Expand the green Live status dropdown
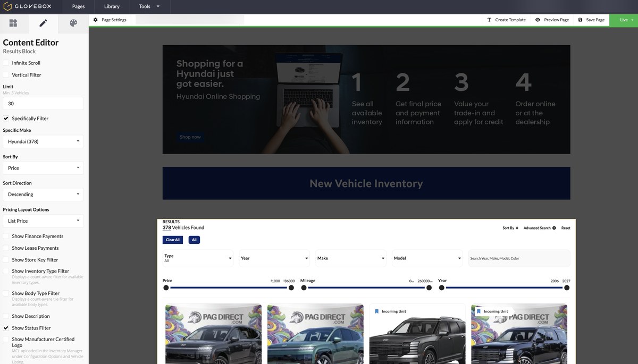Image resolution: width=638 pixels, height=364 pixels. point(624,20)
